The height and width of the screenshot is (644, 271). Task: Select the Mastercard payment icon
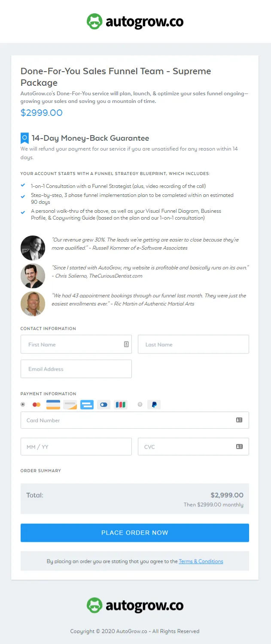coord(37,404)
